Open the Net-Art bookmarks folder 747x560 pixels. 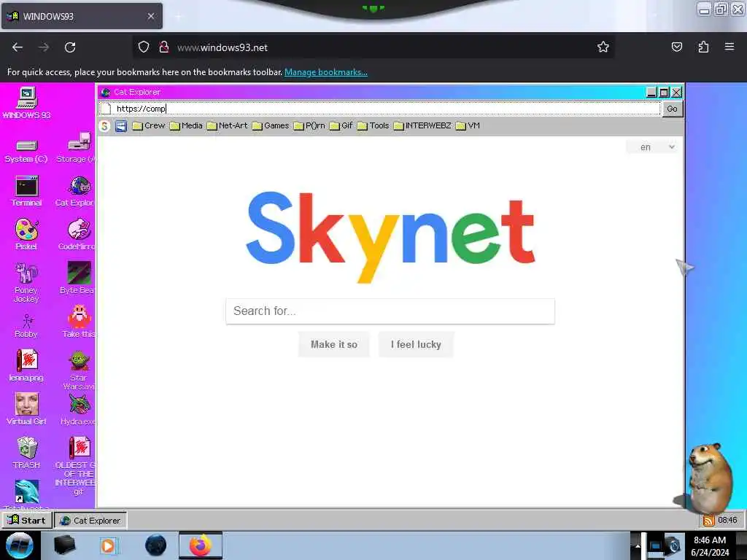228,125
